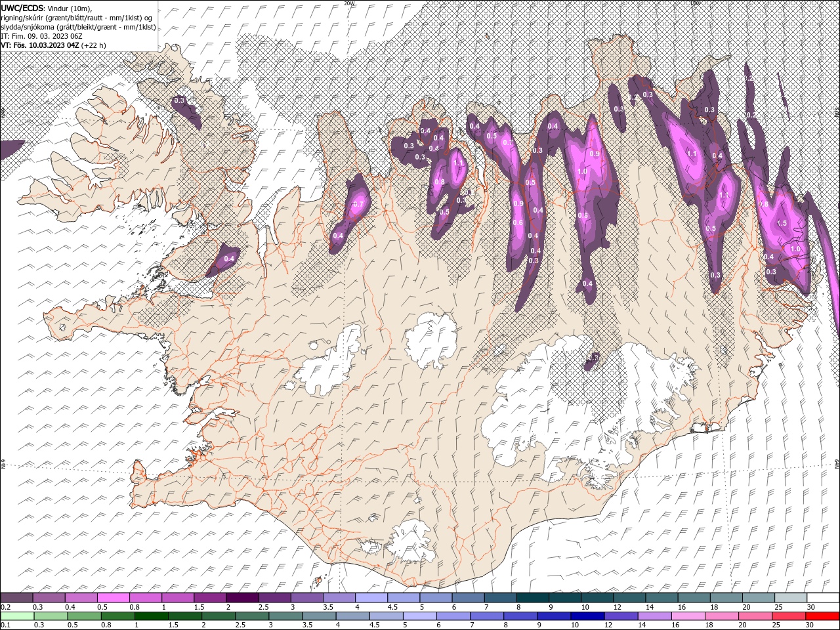The width and height of the screenshot is (840, 630).
Task: Pick the bottom legend row swatch between 4 and 4.5
Action: coord(352,616)
